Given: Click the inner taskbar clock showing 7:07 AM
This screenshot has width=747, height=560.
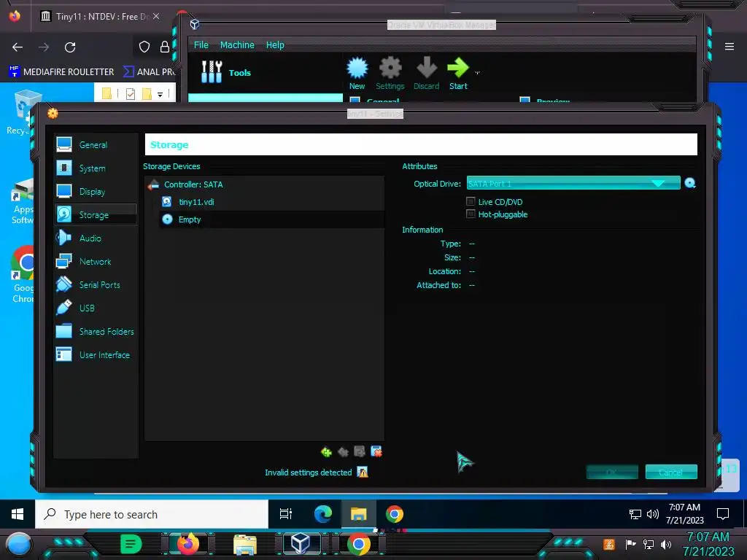Looking at the screenshot, I should (684, 514).
